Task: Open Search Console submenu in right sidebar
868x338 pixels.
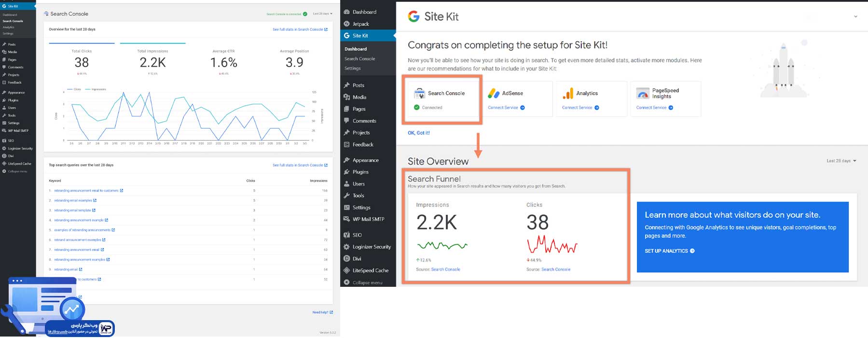Action: point(359,58)
